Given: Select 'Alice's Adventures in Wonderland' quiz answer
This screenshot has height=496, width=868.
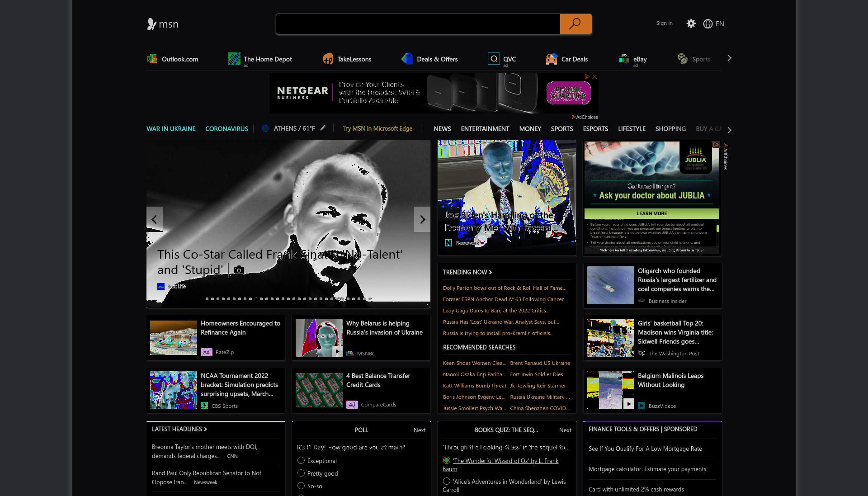Looking at the screenshot, I should tap(447, 481).
